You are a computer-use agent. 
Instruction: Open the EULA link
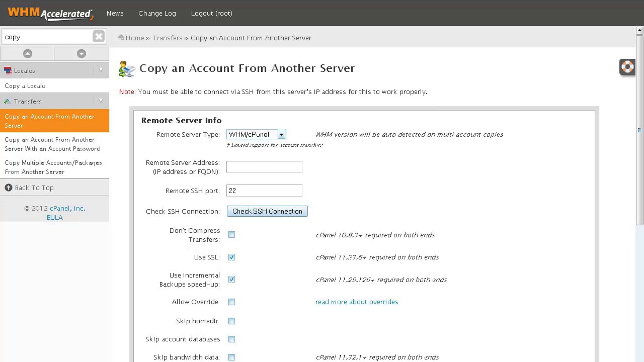(55, 217)
